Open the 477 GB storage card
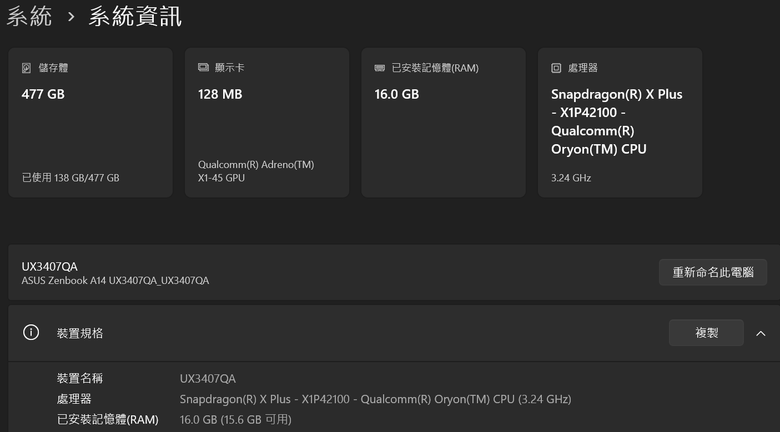Image resolution: width=780 pixels, height=432 pixels. pos(91,122)
